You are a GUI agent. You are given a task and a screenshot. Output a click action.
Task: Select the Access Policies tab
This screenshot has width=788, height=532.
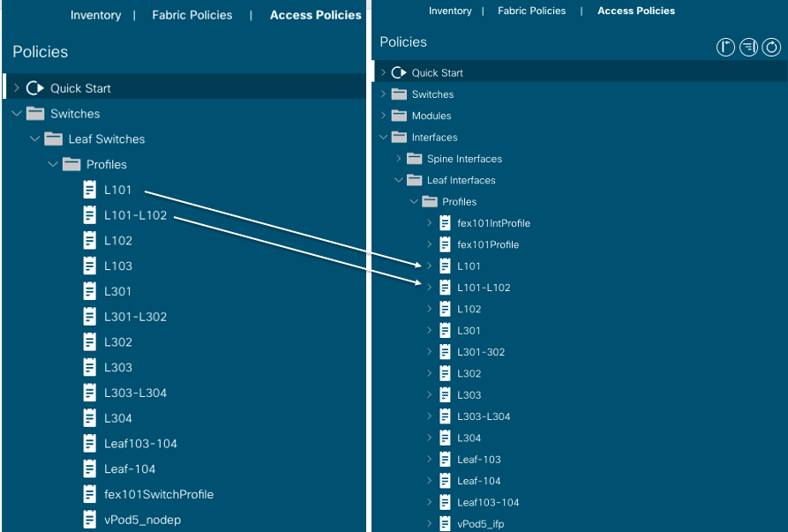click(x=315, y=15)
